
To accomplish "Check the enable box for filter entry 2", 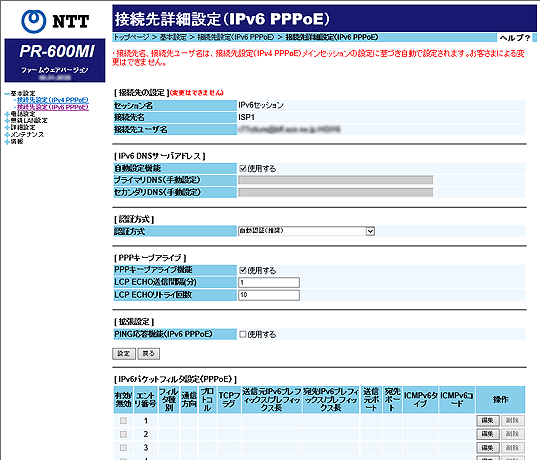I will tap(123, 434).
